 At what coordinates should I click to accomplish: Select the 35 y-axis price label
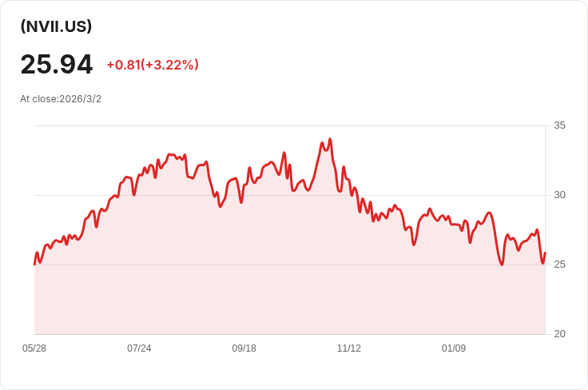click(x=559, y=125)
